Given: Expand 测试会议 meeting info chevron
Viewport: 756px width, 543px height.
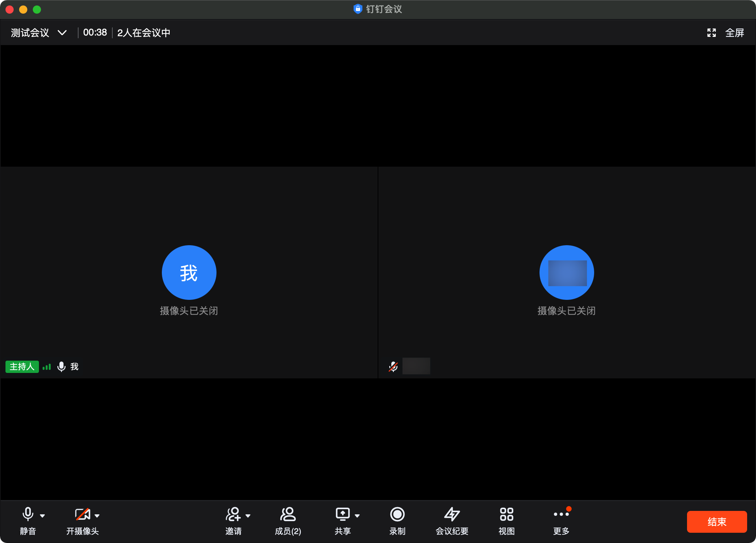Looking at the screenshot, I should pyautogui.click(x=62, y=33).
